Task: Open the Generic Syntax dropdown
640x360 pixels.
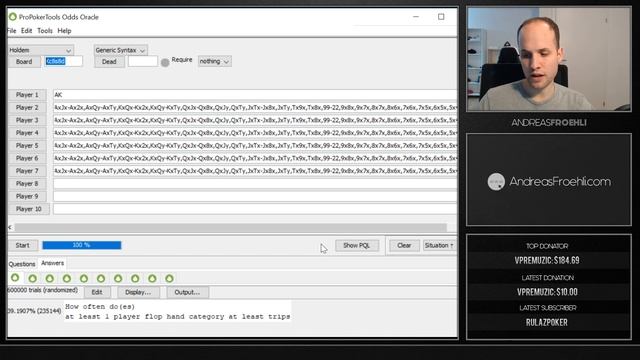Action: 120,50
